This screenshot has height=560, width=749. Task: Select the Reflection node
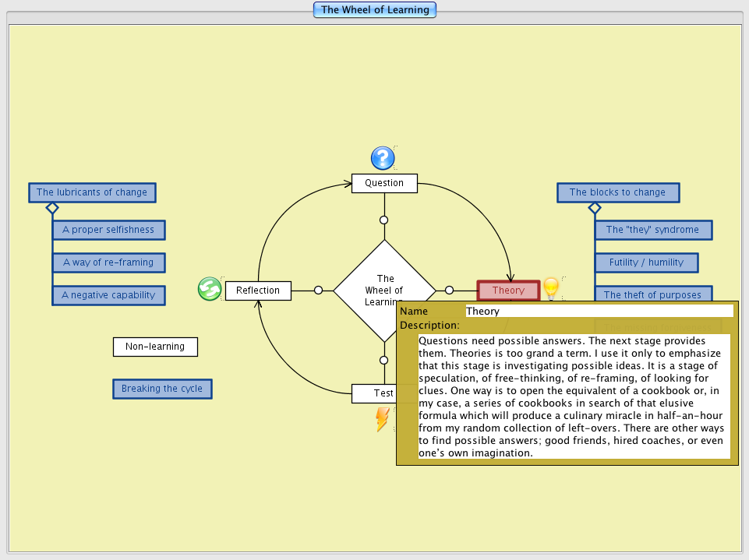258,291
